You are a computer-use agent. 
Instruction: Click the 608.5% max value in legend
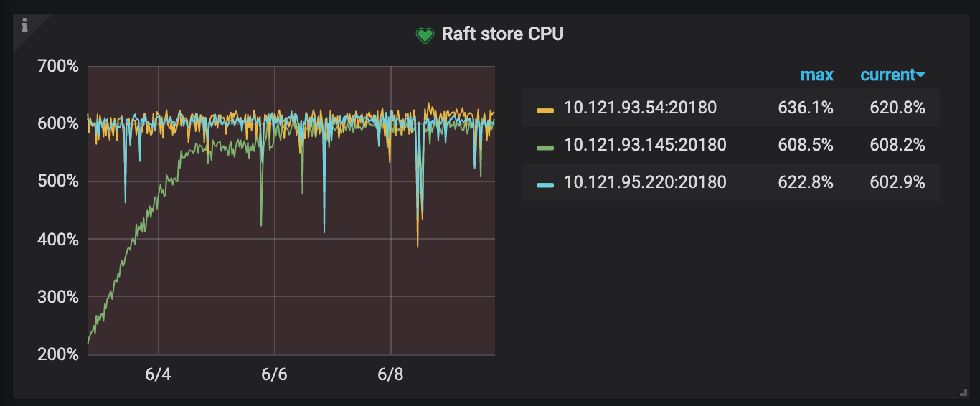click(x=806, y=146)
